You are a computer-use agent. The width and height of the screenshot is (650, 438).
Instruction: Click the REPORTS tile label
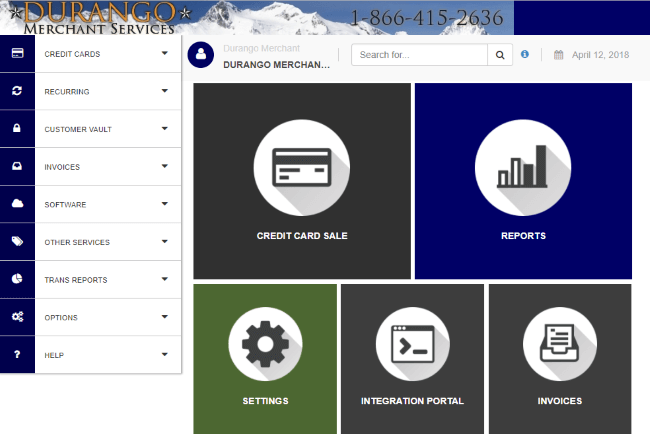(523, 236)
